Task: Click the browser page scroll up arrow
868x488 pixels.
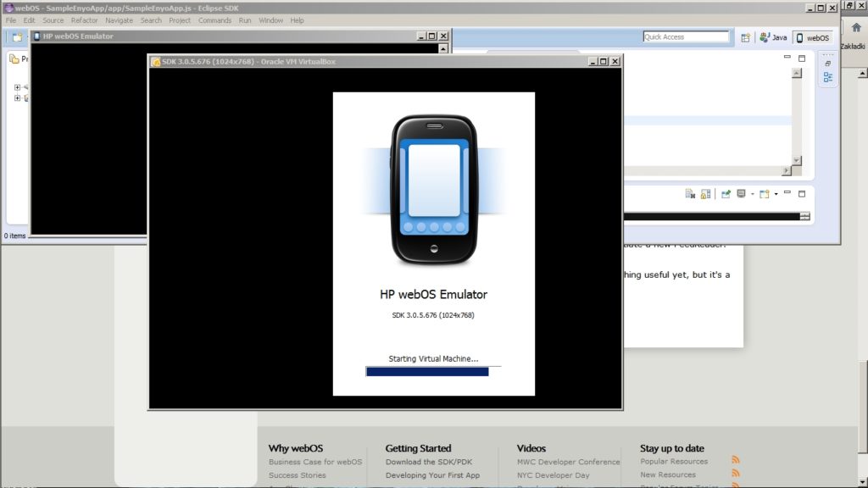Action: [863, 73]
